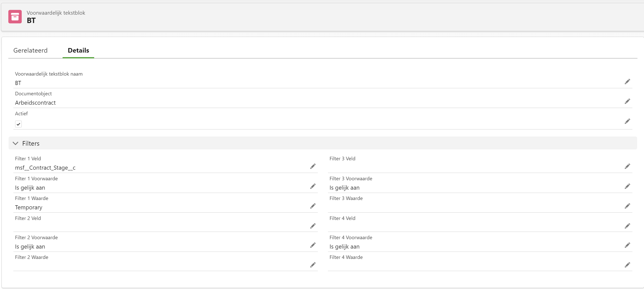Viewport: 644px width, 289px height.
Task: Collapse the Filters section chevron
Action: tap(15, 143)
